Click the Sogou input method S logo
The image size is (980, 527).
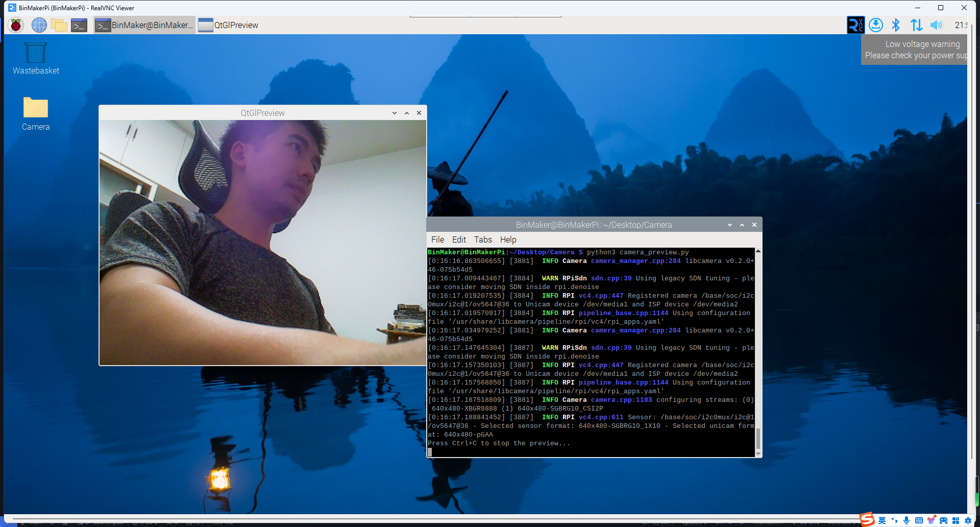867,519
